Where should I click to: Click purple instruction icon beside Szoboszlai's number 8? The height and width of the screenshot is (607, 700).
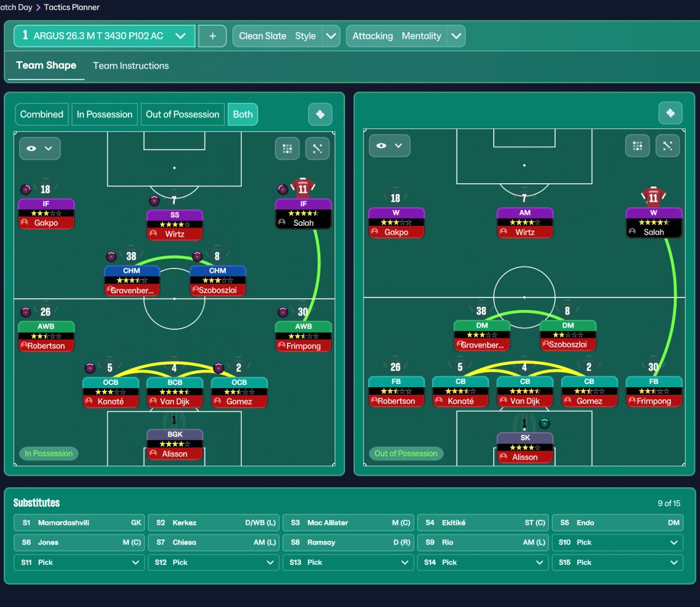click(197, 256)
